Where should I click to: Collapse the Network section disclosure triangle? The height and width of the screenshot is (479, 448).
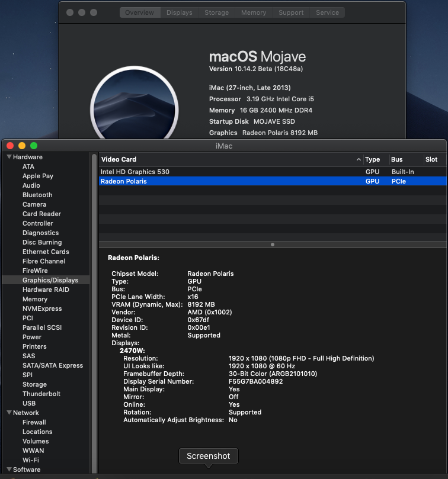pyautogui.click(x=9, y=413)
